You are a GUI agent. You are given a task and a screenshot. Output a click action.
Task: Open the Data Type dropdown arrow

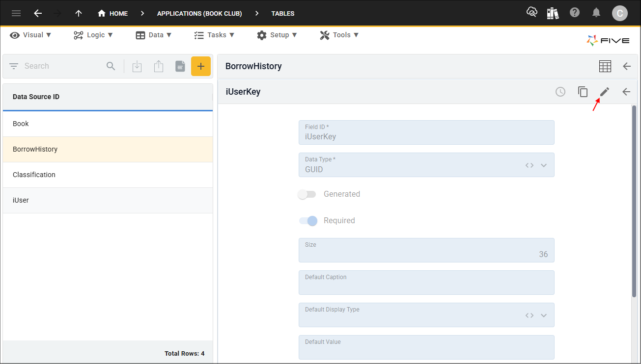(x=544, y=165)
